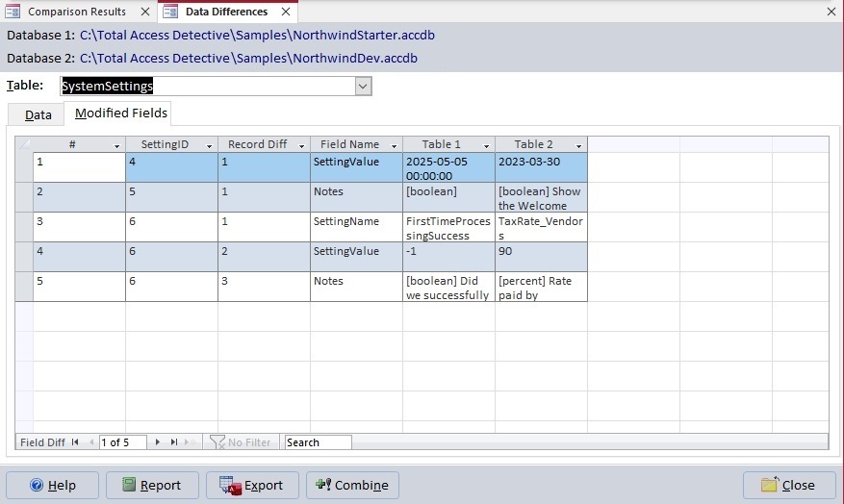The image size is (844, 504).
Task: Close the Data Differences tab
Action: [x=286, y=12]
